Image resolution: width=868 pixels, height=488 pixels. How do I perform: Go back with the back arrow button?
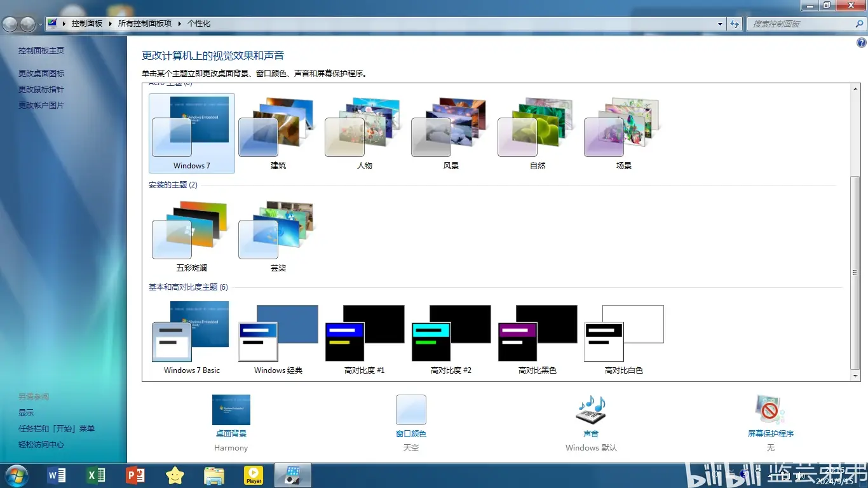point(10,24)
